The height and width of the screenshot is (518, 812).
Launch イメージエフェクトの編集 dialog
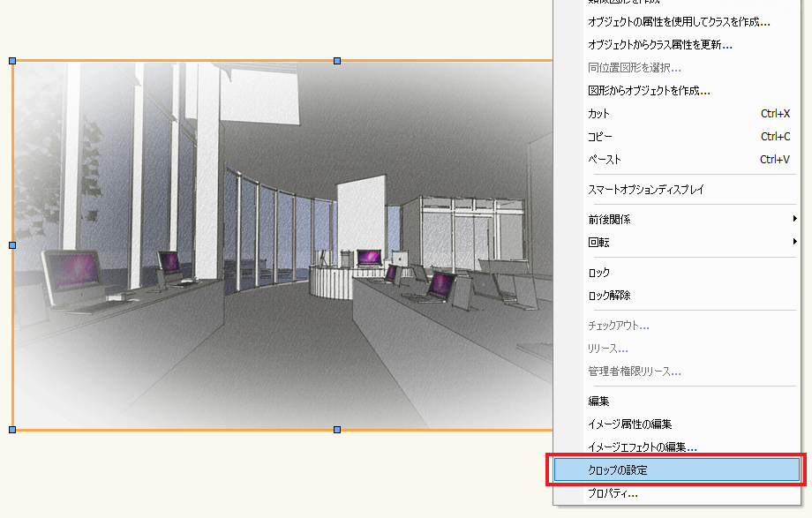[640, 446]
